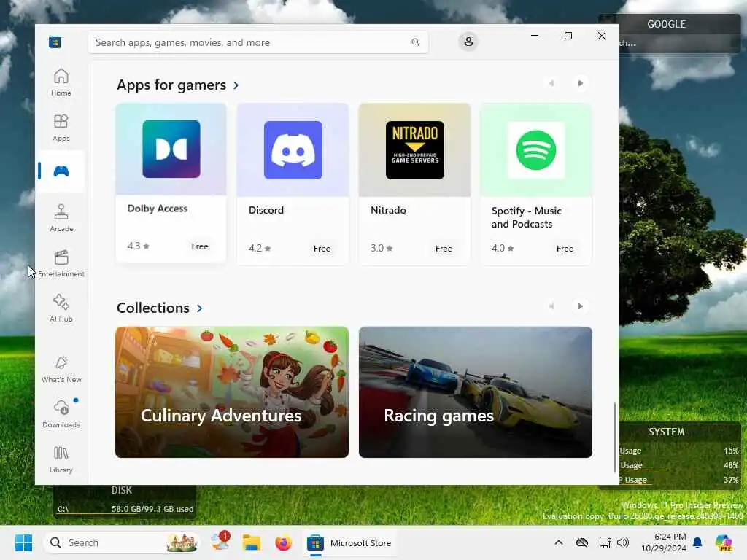Click Free button on Nitrado

[444, 249]
